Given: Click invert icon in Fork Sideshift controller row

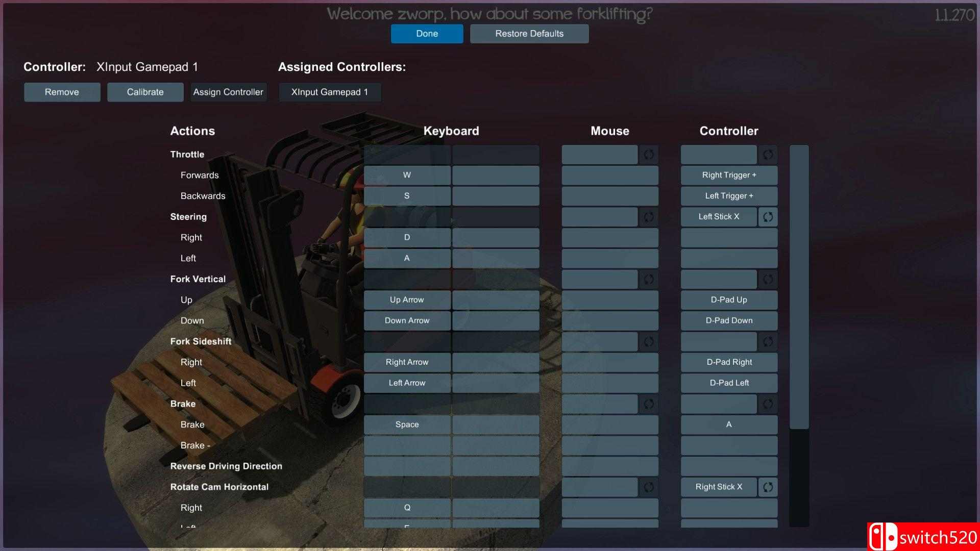Looking at the screenshot, I should 768,341.
